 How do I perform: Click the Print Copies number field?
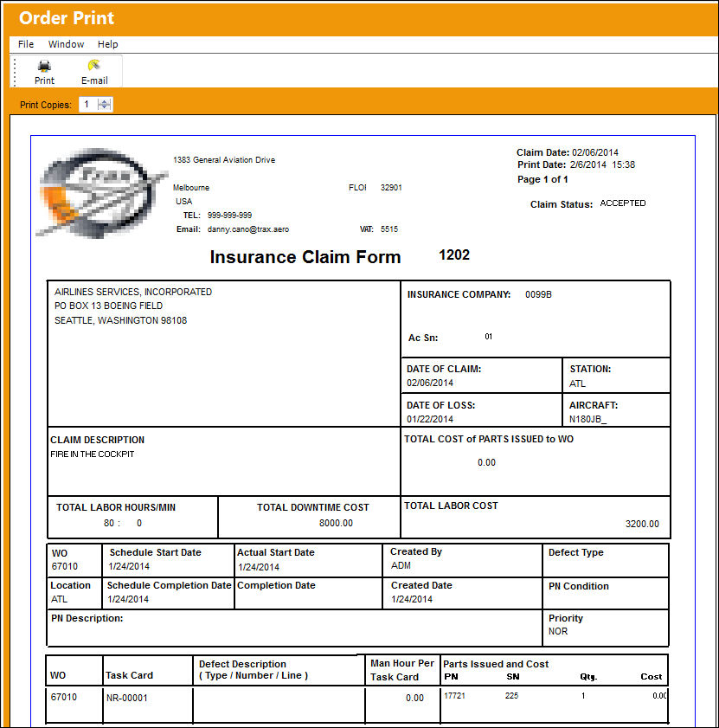tap(88, 105)
